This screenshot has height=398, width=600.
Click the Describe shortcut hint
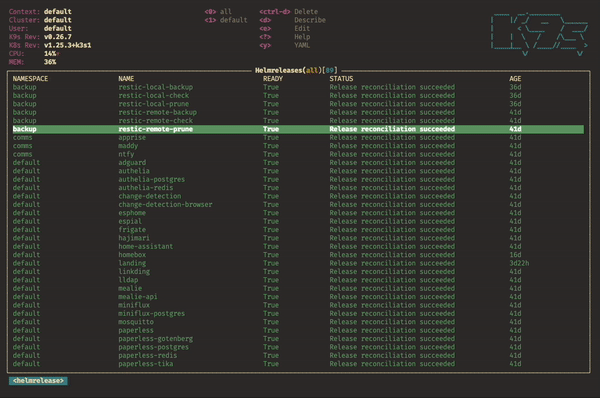[292, 20]
